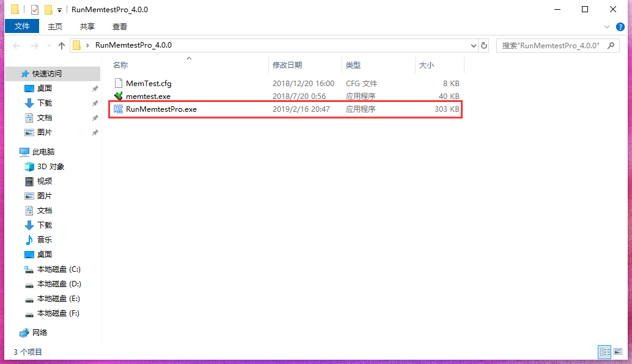Refresh the current folder view

[484, 45]
